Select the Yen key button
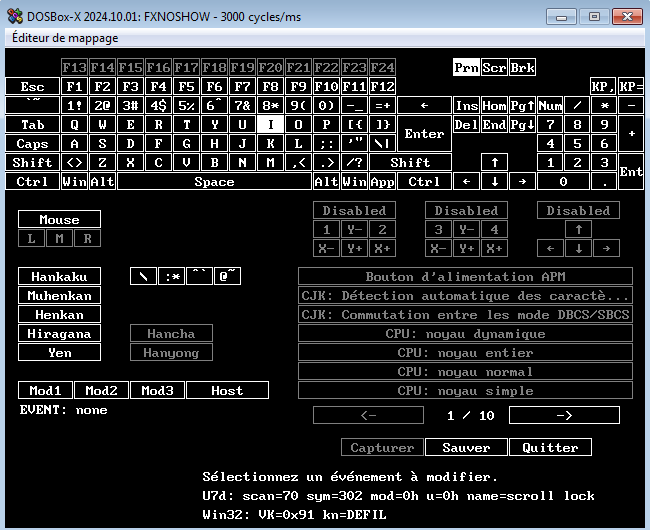The height and width of the screenshot is (530, 650). [x=59, y=353]
